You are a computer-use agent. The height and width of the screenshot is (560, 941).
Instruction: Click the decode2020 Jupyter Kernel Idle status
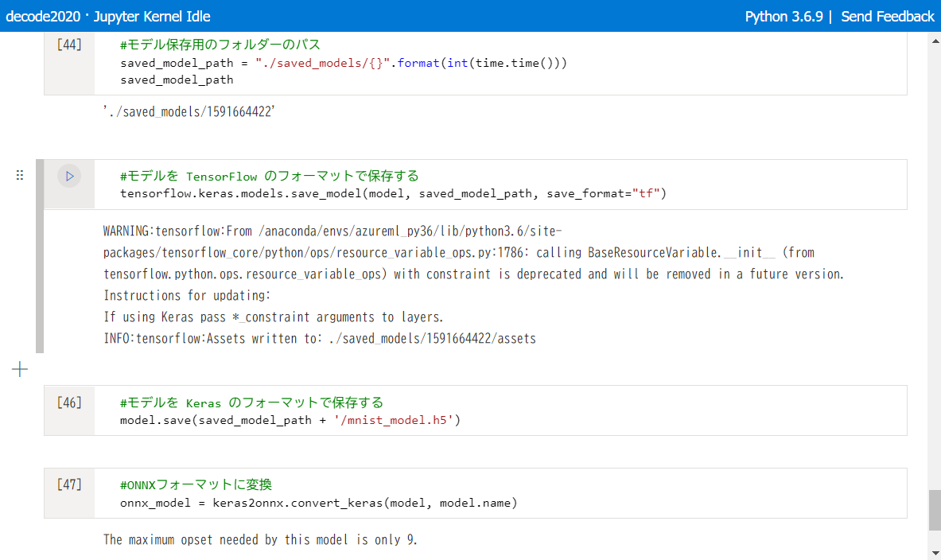pos(108,16)
